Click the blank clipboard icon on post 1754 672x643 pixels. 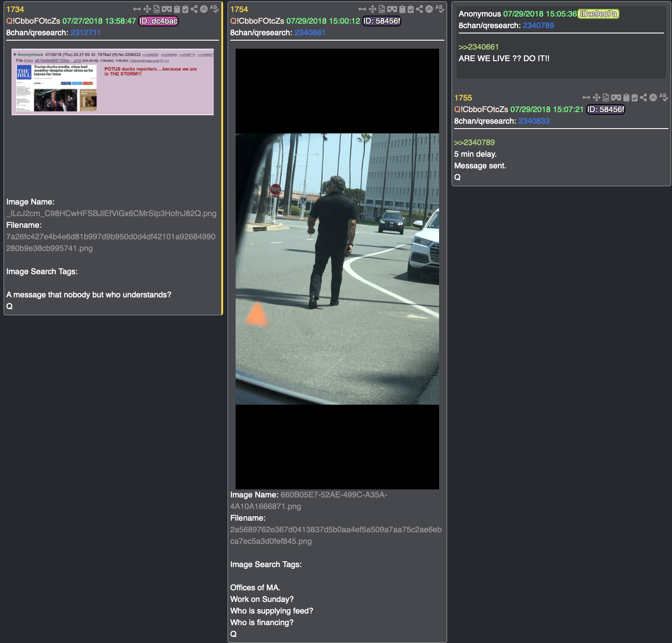(x=402, y=9)
